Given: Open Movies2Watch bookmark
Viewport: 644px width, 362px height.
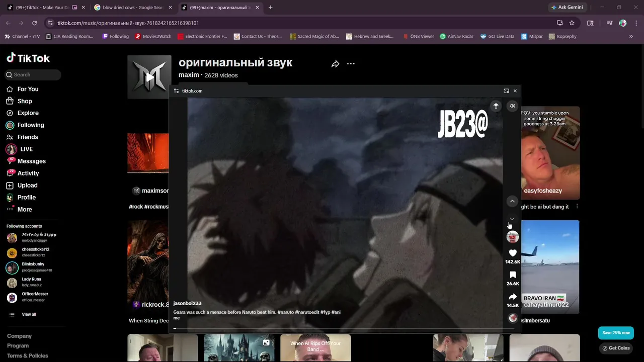Looking at the screenshot, I should 153,37.
